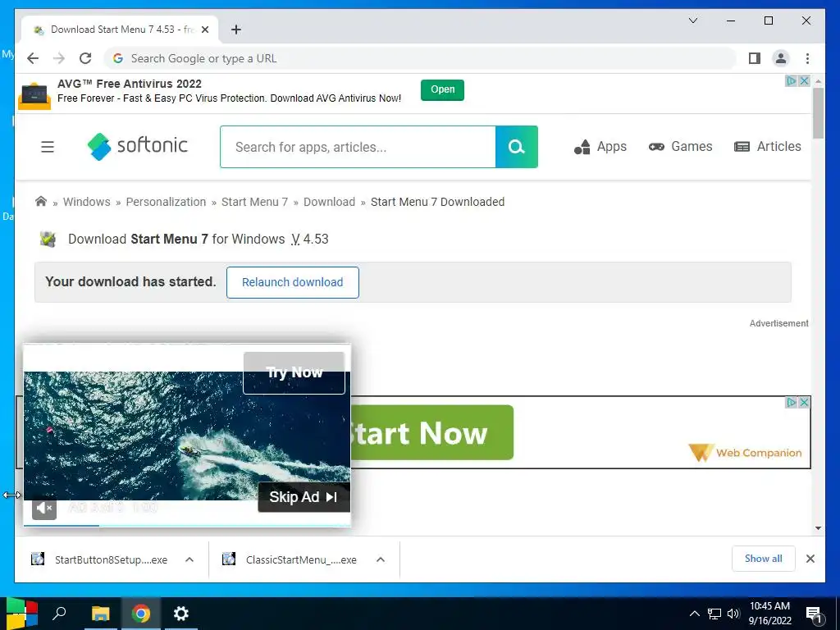The width and height of the screenshot is (840, 630).
Task: Click the page vertical scrollbar thumb
Action: point(818,112)
